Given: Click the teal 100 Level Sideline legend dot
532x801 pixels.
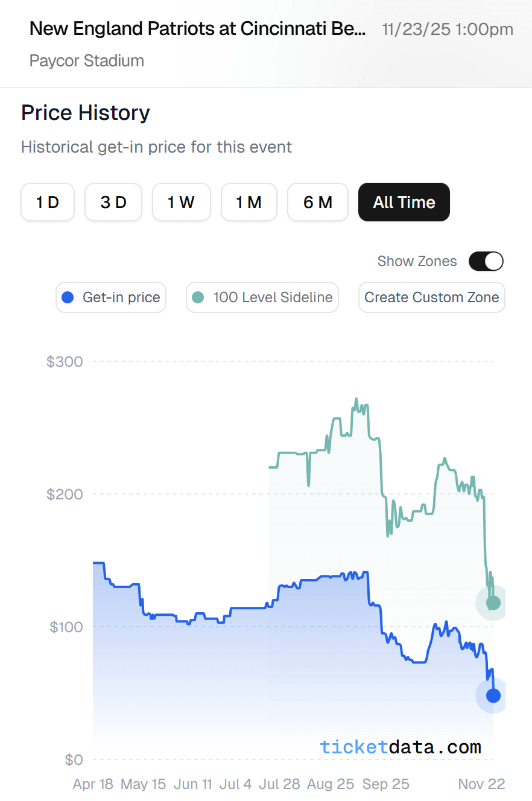Looking at the screenshot, I should [x=198, y=297].
